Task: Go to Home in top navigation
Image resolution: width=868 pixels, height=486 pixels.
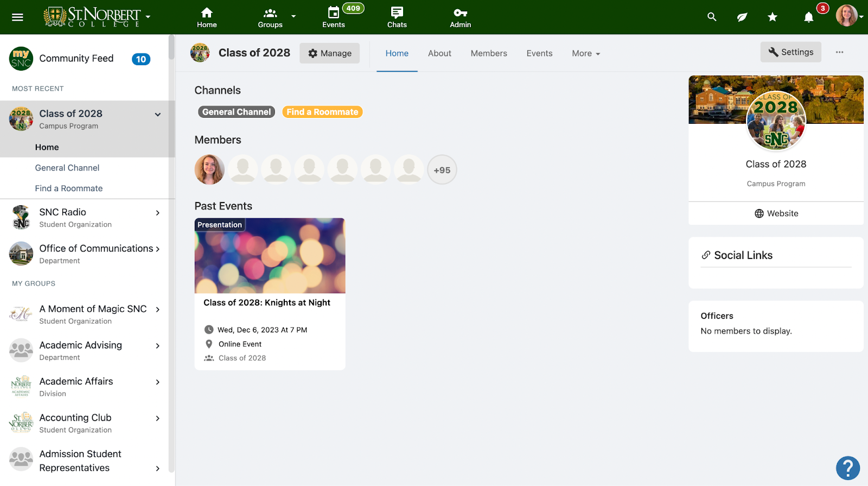Action: point(207,17)
